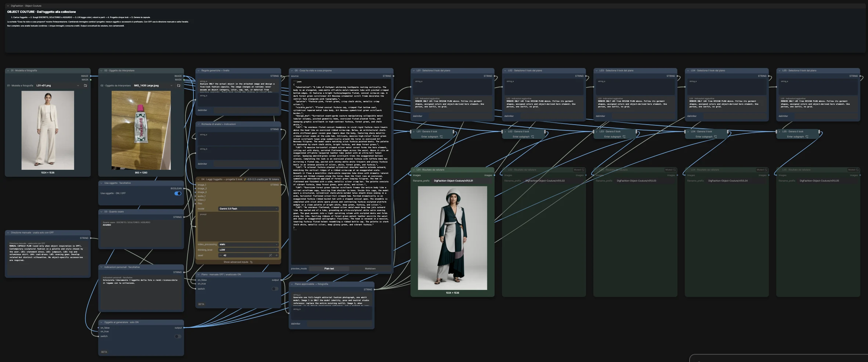Toggle switch in Oggetto al generatore solo ON node
Screen dimensions: 868x362
point(178,337)
